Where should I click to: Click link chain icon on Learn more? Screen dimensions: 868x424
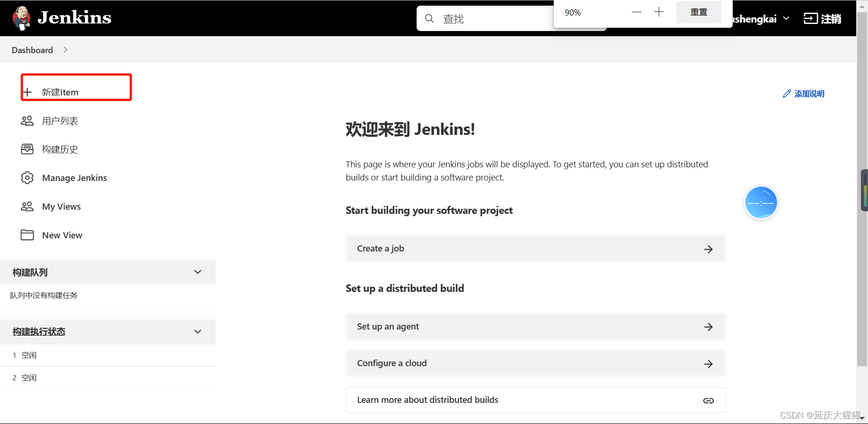click(x=708, y=400)
